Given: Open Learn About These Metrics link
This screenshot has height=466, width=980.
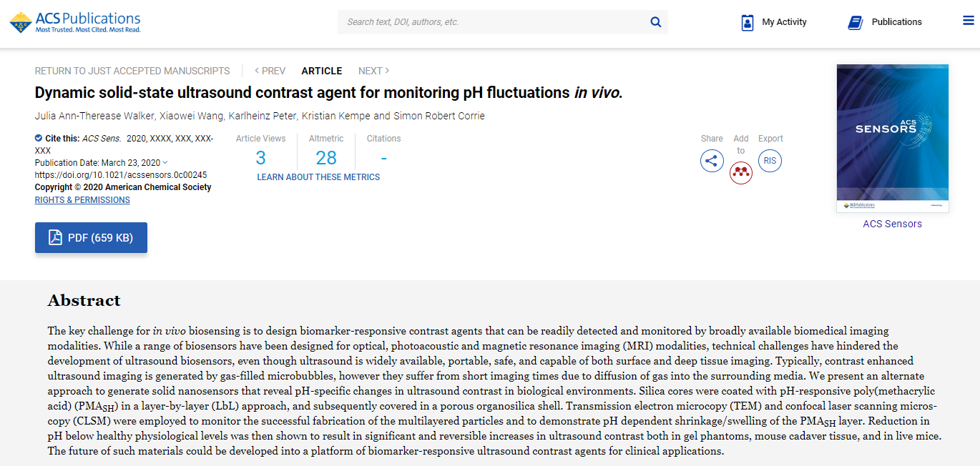Looking at the screenshot, I should tap(318, 177).
